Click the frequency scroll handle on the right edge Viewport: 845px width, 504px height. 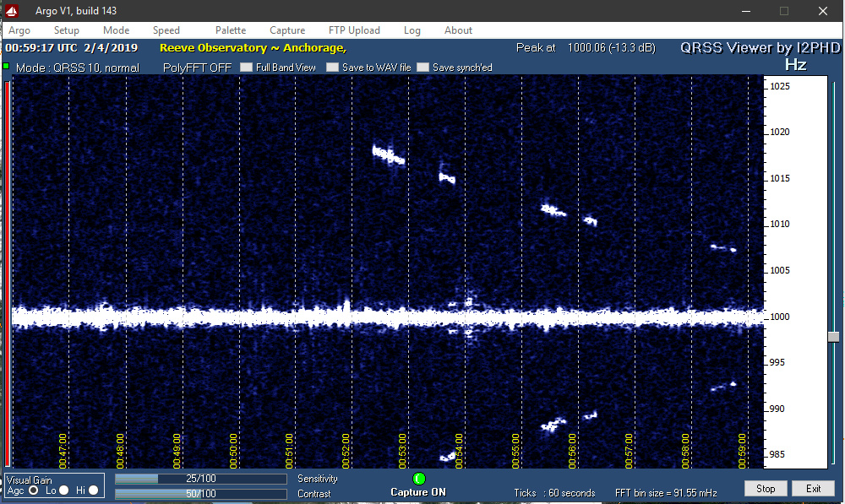click(x=834, y=337)
